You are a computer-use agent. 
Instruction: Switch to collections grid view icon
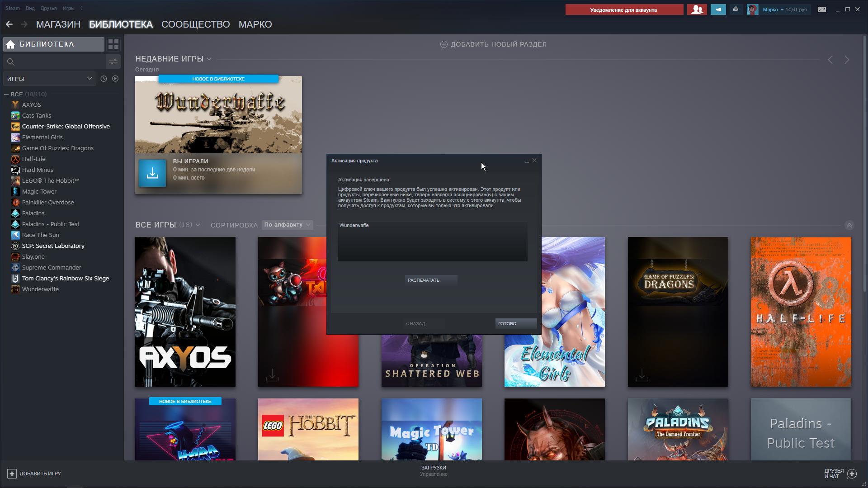(113, 44)
